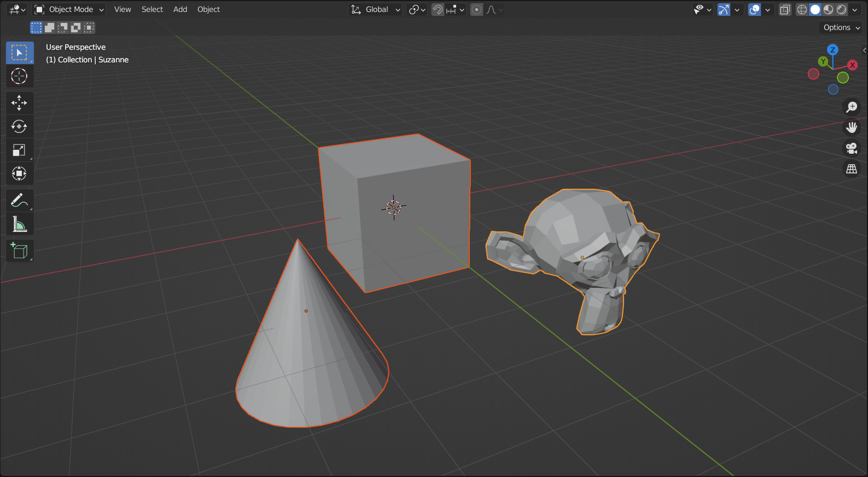
Task: Click the "(1) Collection | Suzanne" text
Action: tap(88, 60)
